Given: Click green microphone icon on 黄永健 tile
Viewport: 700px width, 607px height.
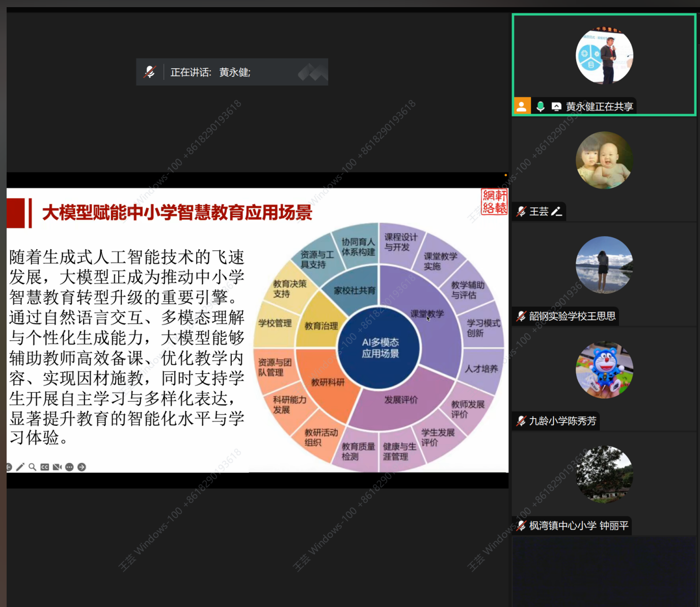Looking at the screenshot, I should [x=541, y=106].
